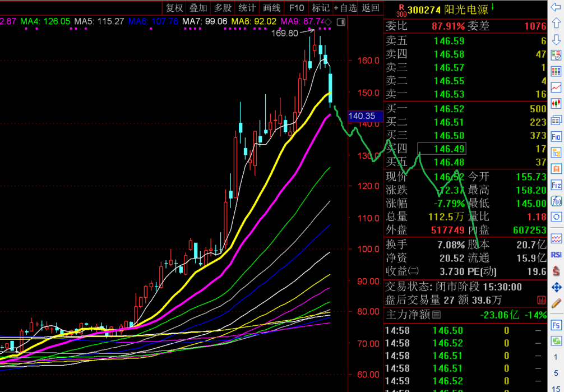Open the 复权 menu in chart toolbar
The width and height of the screenshot is (564, 392).
(x=174, y=7)
